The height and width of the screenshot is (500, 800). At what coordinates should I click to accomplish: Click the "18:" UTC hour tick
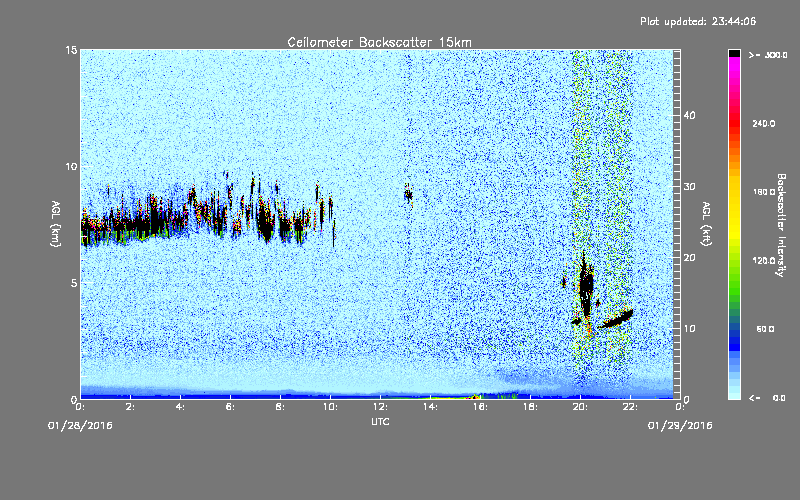click(531, 407)
